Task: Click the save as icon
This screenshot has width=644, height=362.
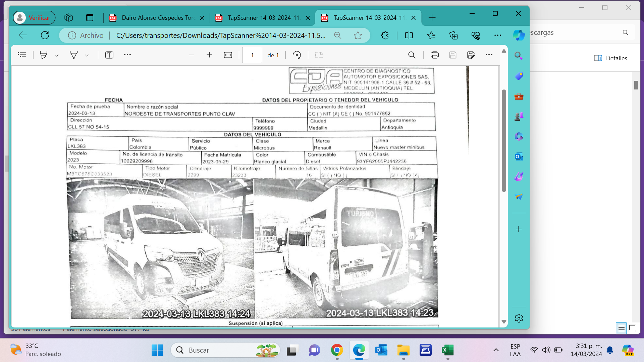Action: point(471,55)
